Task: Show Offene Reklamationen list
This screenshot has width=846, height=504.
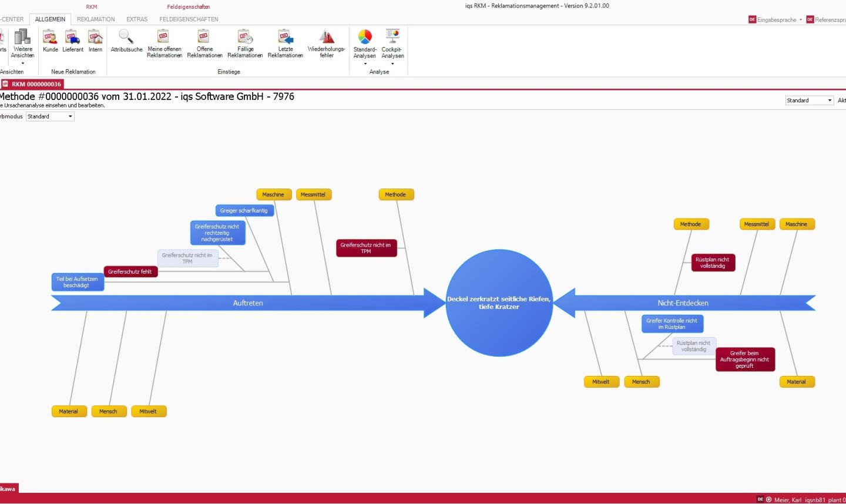Action: click(x=204, y=41)
